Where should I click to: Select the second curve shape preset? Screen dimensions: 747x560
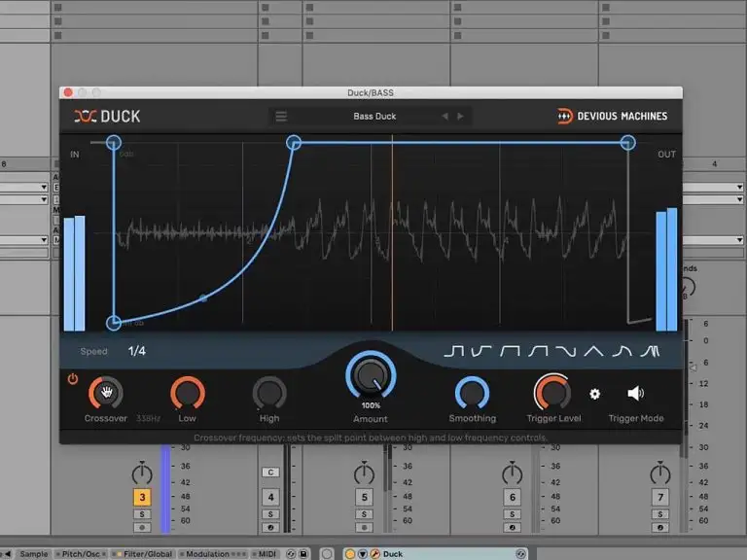(481, 351)
